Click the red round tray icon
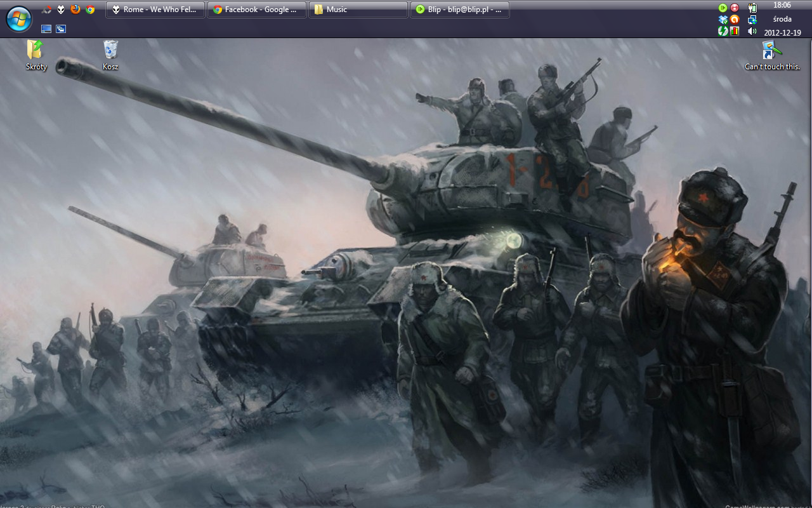812x508 pixels. pos(735,8)
